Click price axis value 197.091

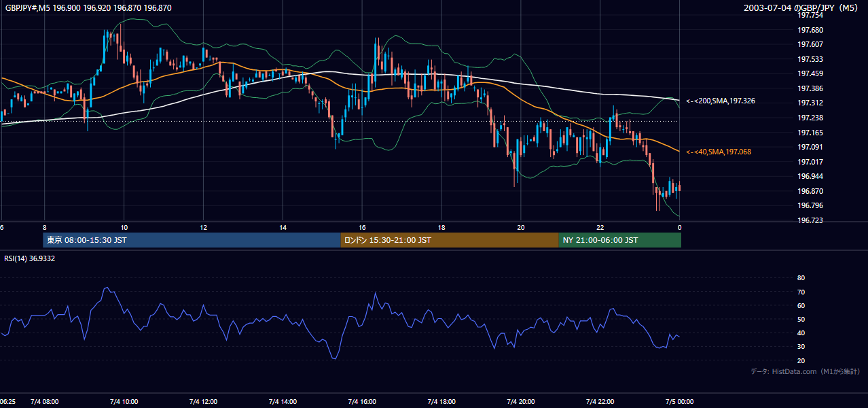811,147
